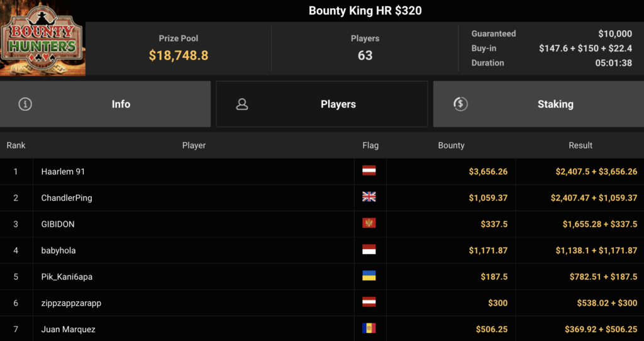
Task: Click GIBIDON's country flag icon
Action: (x=369, y=224)
